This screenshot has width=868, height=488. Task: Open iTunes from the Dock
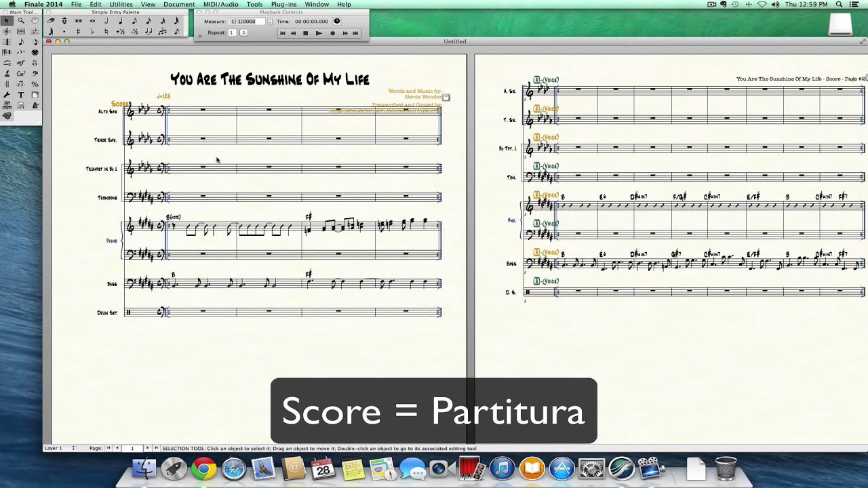point(502,469)
